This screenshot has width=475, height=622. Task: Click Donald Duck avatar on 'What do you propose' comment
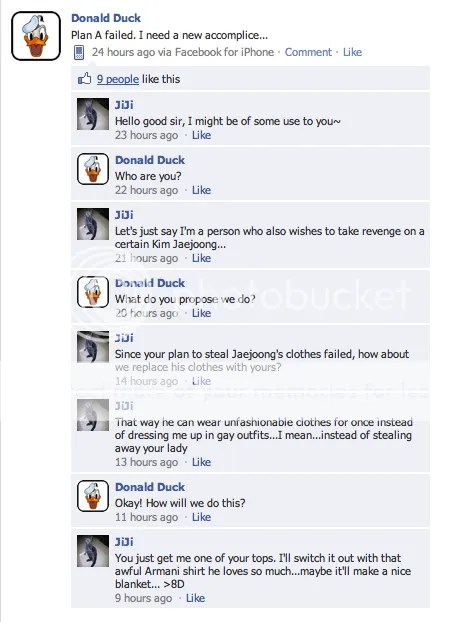coord(93,292)
